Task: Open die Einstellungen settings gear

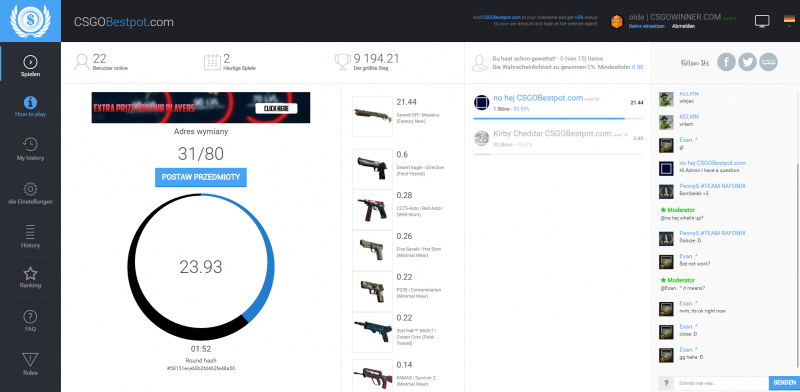Action: pos(30,193)
